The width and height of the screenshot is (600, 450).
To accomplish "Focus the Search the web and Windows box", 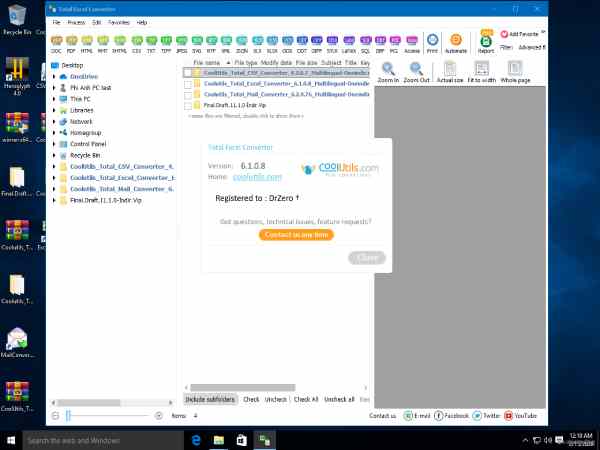I will coord(103,440).
